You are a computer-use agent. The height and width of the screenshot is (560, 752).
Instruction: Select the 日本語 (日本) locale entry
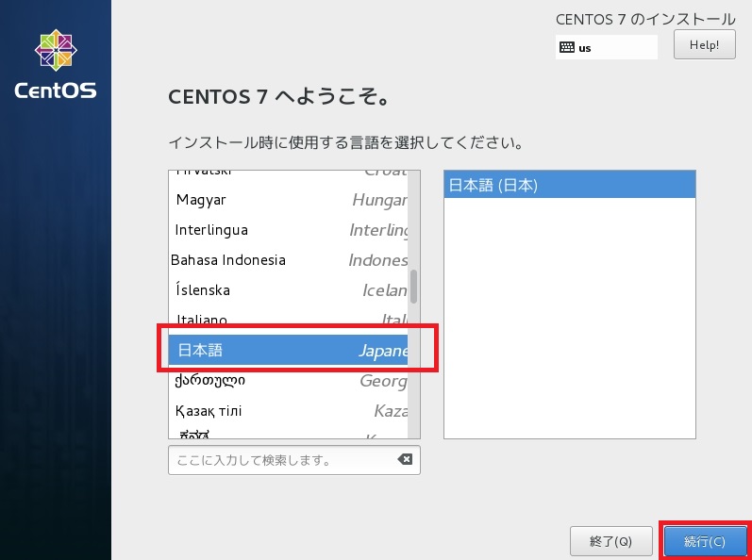569,185
